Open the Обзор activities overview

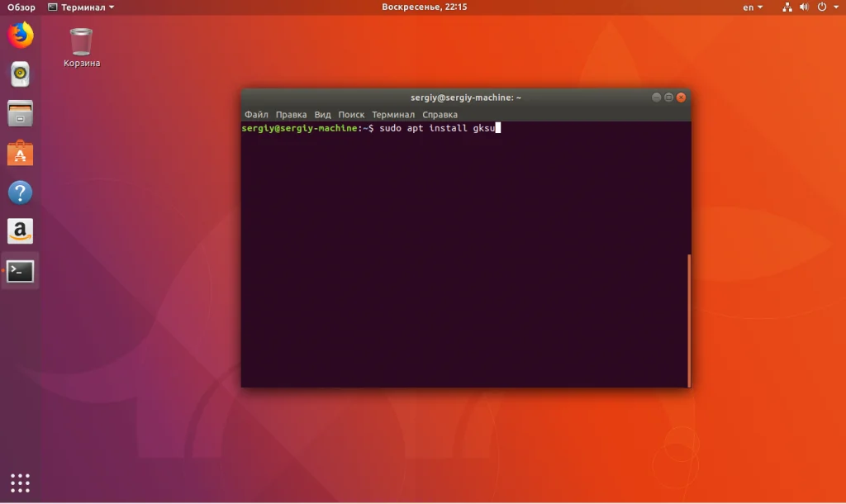pyautogui.click(x=21, y=7)
